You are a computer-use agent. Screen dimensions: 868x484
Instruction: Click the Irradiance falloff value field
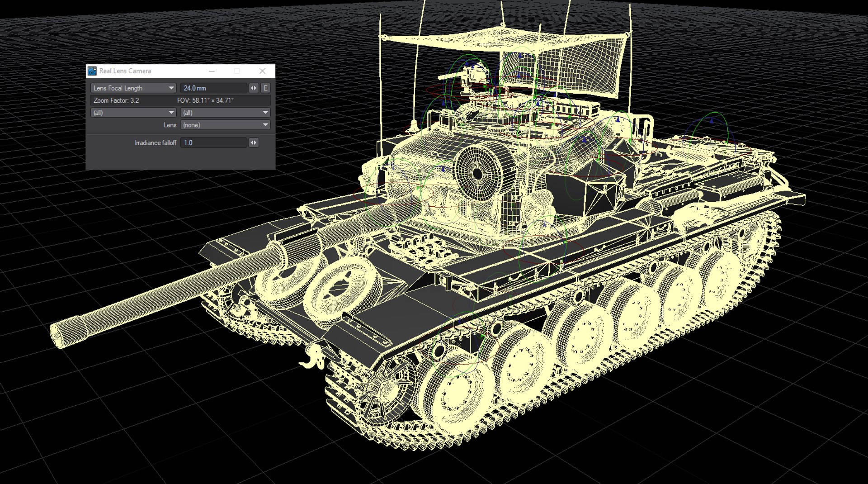click(213, 143)
